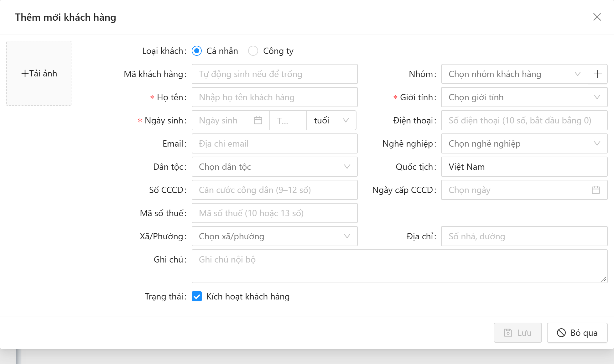Click the resize handle of Ghi chú textarea
614x364 pixels.
pyautogui.click(x=604, y=279)
